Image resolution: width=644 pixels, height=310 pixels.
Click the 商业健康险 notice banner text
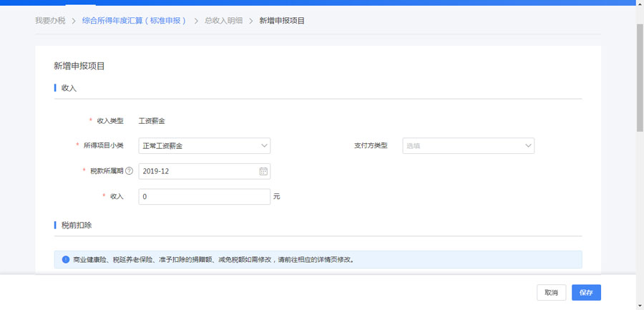(x=213, y=259)
